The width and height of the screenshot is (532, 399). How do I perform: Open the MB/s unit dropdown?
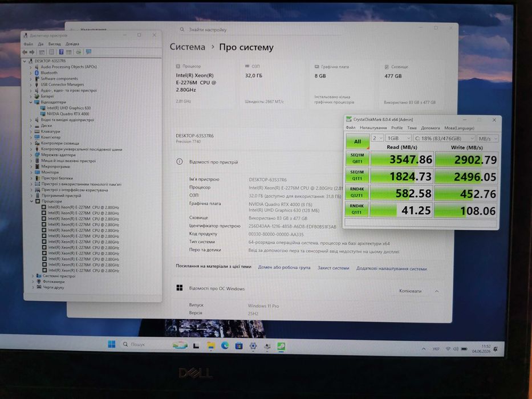(487, 139)
